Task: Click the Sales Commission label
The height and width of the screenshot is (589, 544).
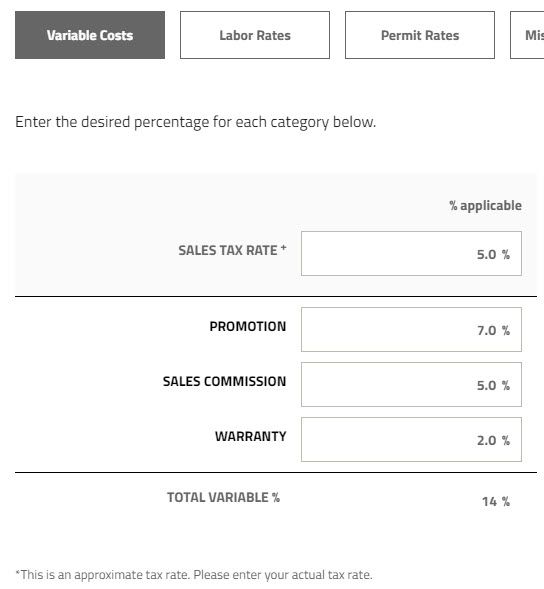Action: tap(224, 381)
